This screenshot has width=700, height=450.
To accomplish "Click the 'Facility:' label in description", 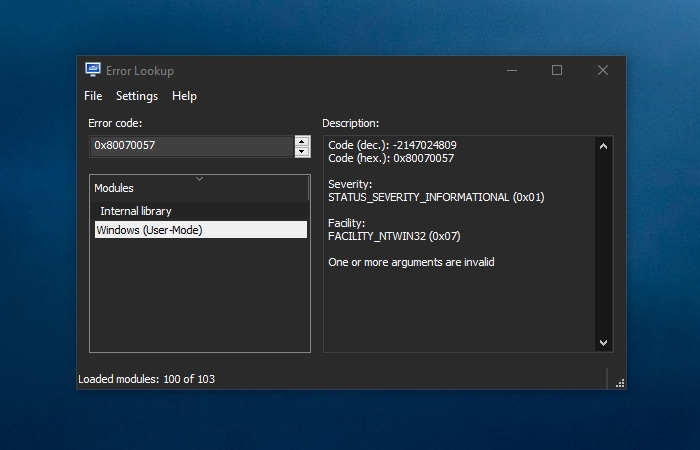I will click(346, 223).
